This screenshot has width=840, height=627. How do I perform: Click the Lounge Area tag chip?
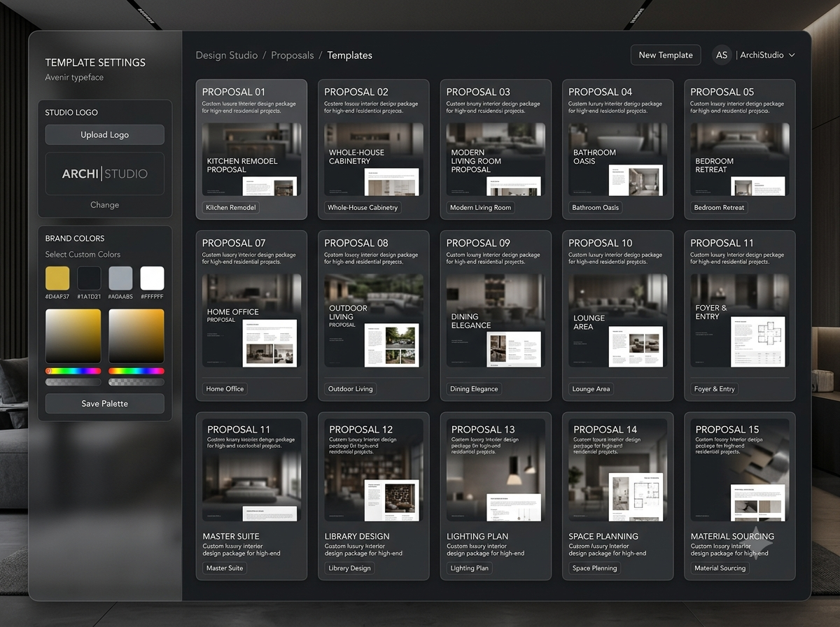(x=591, y=389)
